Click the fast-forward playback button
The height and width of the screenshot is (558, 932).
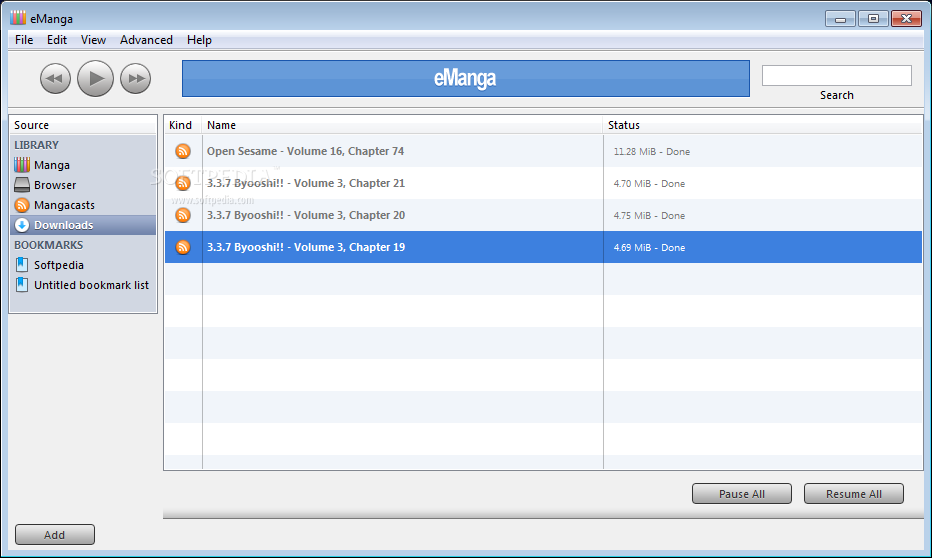136,78
